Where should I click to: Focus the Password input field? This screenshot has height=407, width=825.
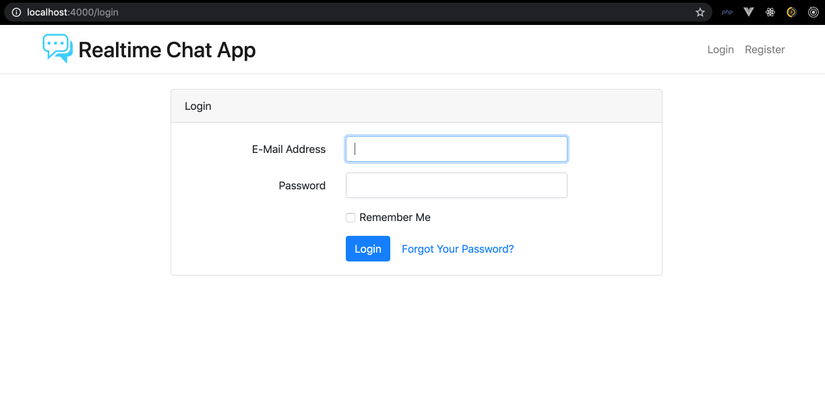[x=457, y=185]
